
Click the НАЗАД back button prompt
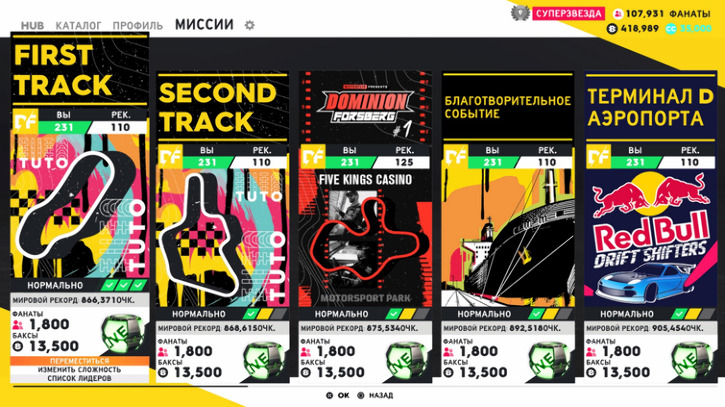click(x=375, y=395)
